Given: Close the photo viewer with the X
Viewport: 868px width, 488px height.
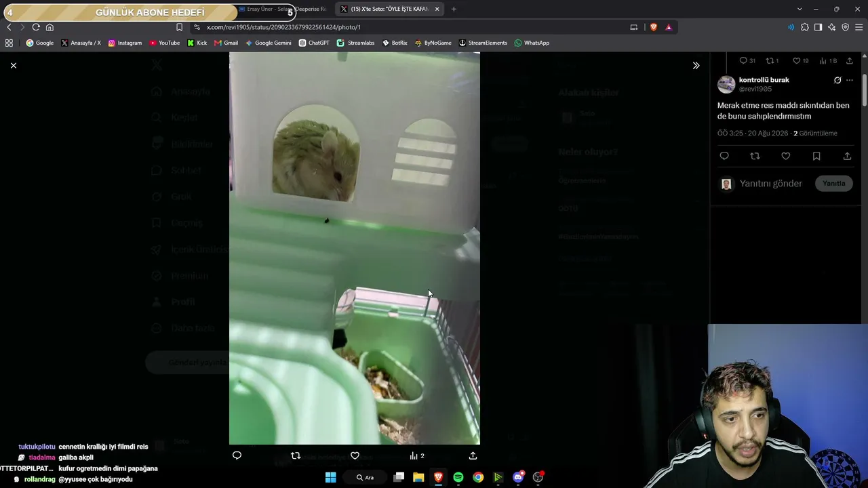Looking at the screenshot, I should [x=14, y=65].
